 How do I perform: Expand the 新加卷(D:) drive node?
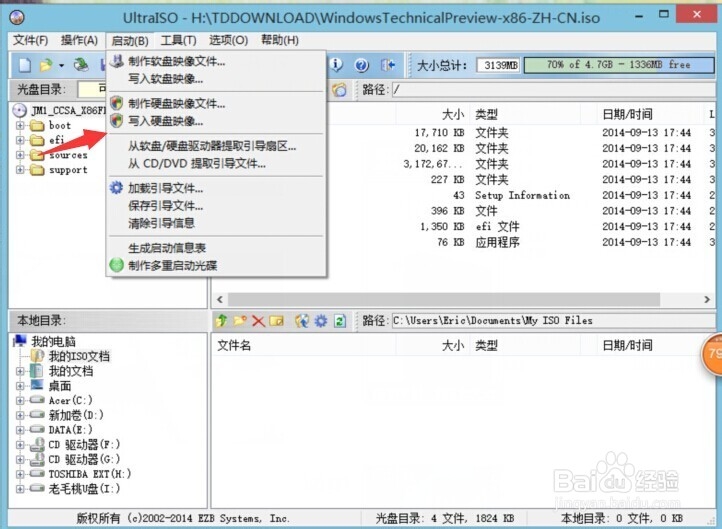pyautogui.click(x=20, y=415)
